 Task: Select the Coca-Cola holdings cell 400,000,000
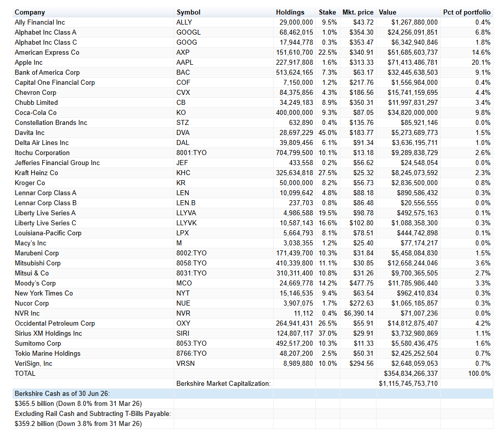coord(295,112)
